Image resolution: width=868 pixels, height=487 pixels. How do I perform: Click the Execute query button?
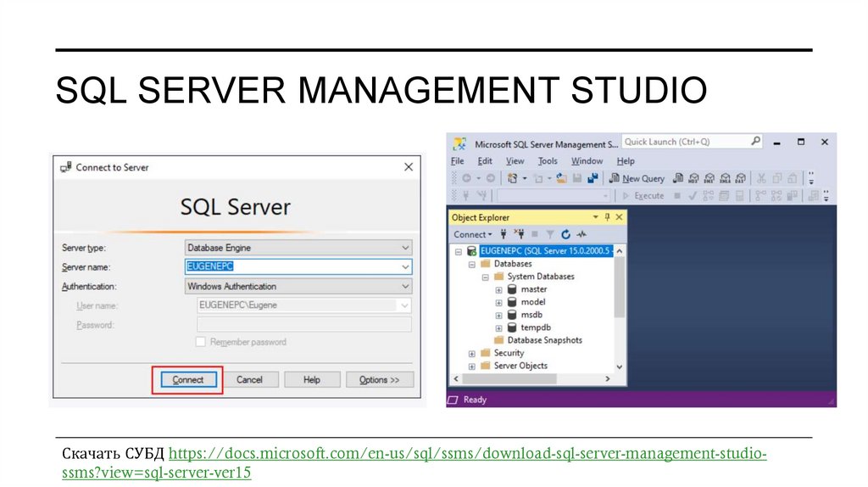click(643, 196)
